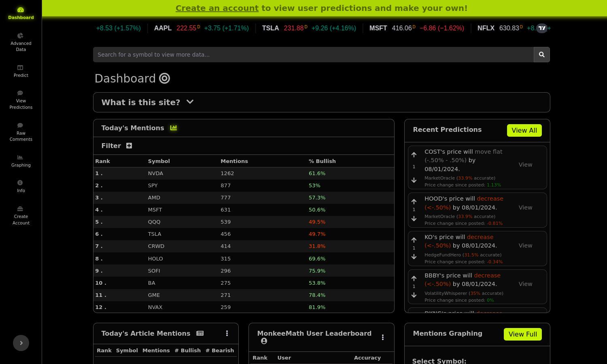Downvote the BBBY prediction
This screenshot has height=364, width=607.
pos(414,295)
